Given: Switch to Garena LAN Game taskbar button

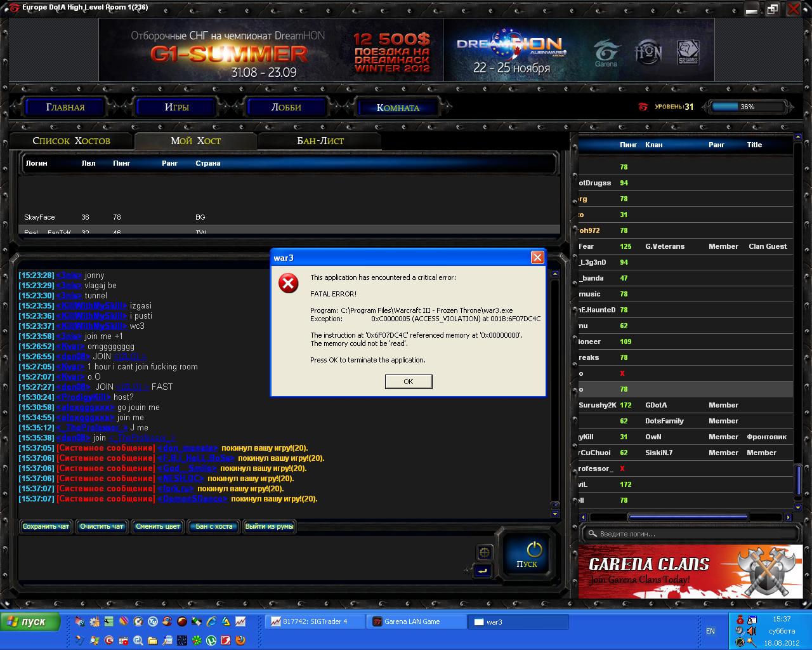Looking at the screenshot, I should pyautogui.click(x=417, y=621).
